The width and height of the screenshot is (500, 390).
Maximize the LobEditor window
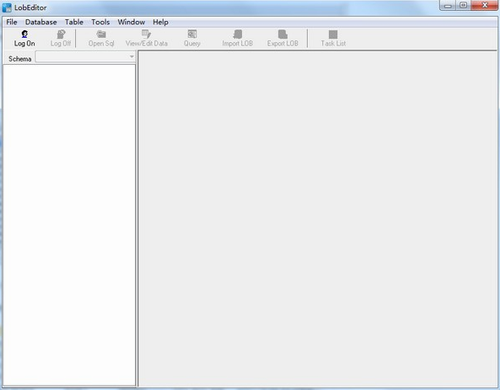(463, 5)
